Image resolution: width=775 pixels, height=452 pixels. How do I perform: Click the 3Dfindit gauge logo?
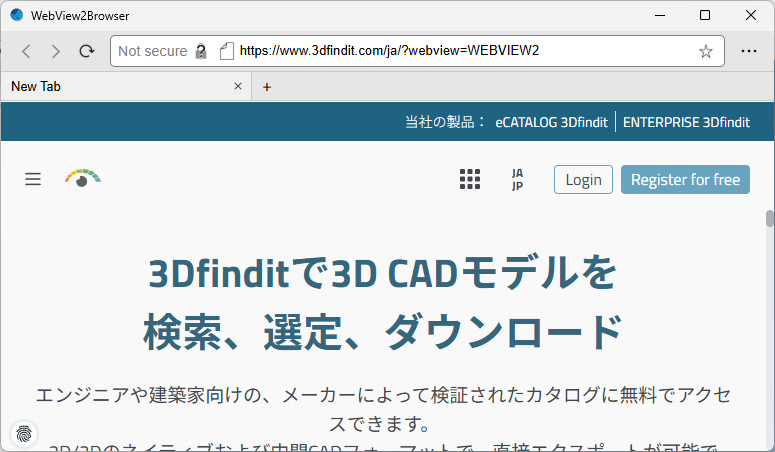pyautogui.click(x=83, y=178)
